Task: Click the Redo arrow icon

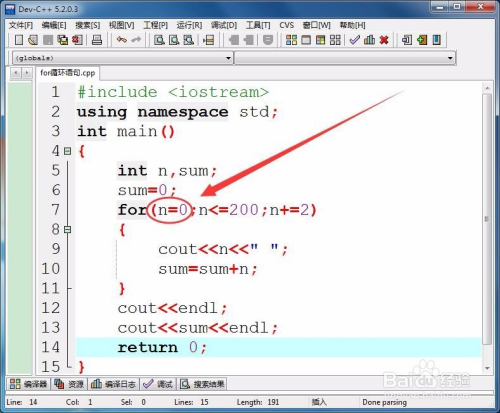Action: point(136,40)
